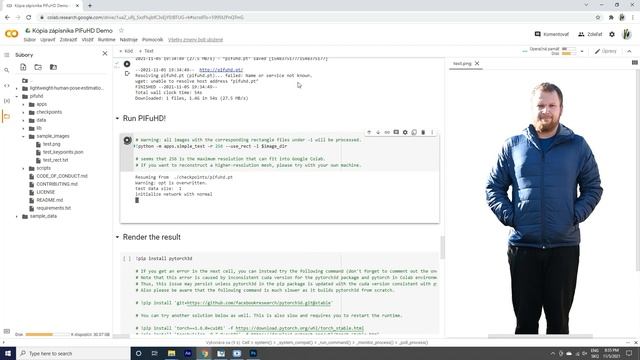This screenshot has width=640, height=360.
Task: Collapse the Render the result section
Action: [x=117, y=237]
